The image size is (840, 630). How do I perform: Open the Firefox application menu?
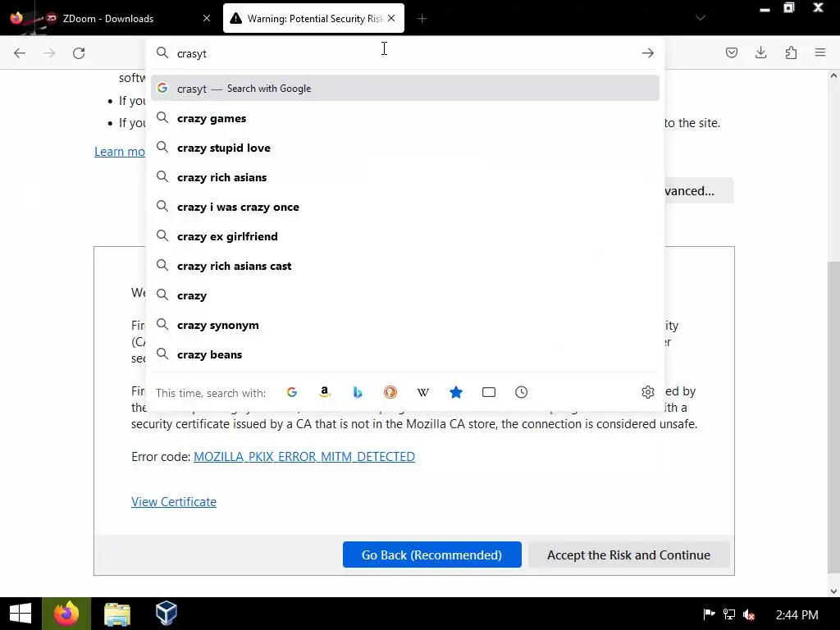click(820, 52)
